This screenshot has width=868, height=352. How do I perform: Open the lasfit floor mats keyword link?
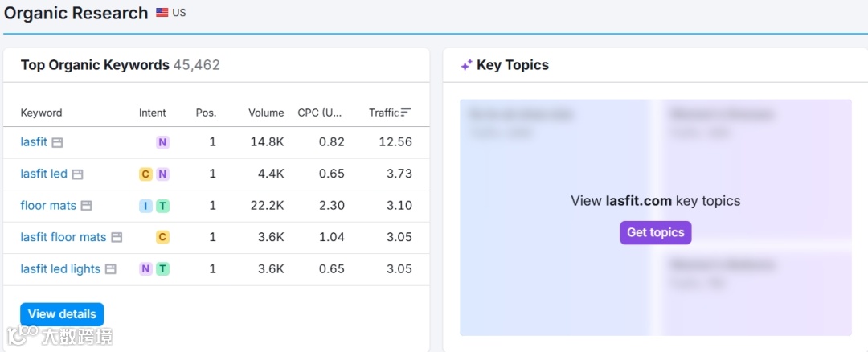coord(63,237)
